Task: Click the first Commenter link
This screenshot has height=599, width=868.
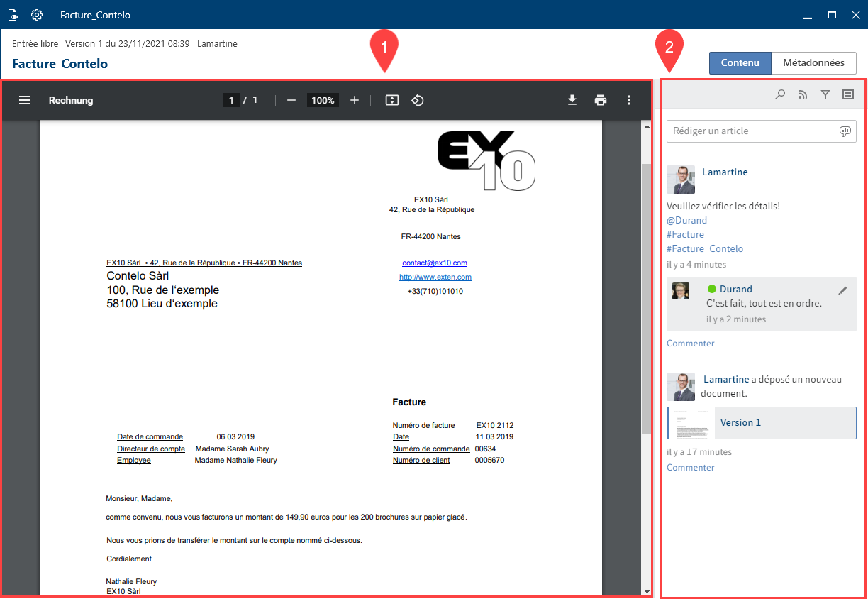Action: tap(690, 344)
